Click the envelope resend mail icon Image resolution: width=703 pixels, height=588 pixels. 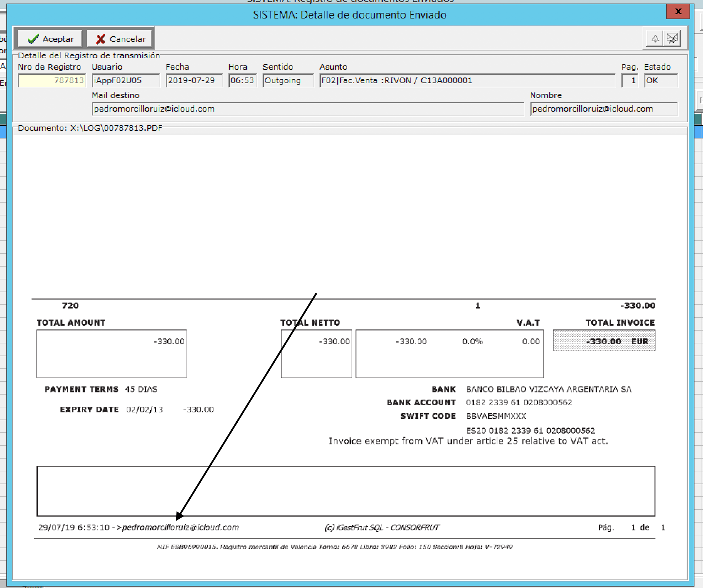(x=672, y=38)
